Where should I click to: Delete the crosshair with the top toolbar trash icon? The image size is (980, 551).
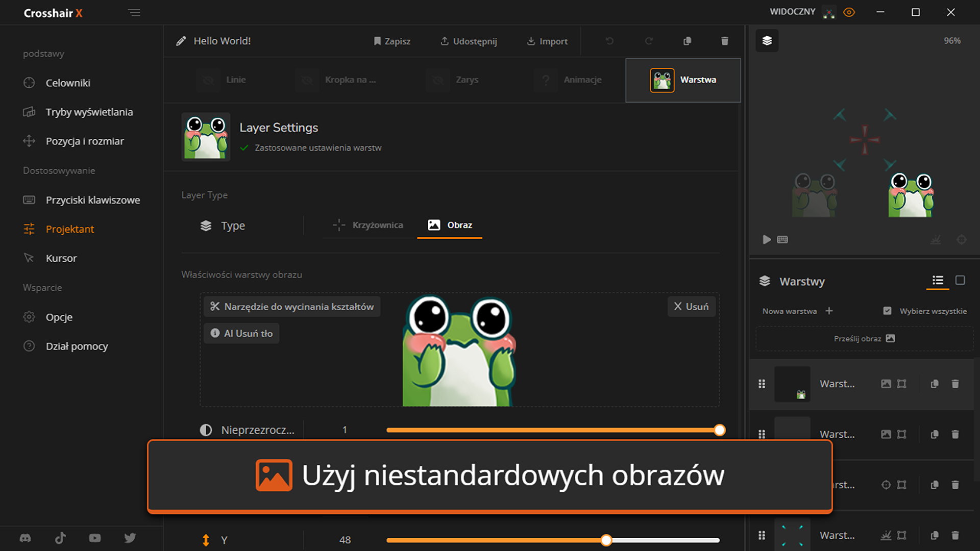[x=725, y=41]
